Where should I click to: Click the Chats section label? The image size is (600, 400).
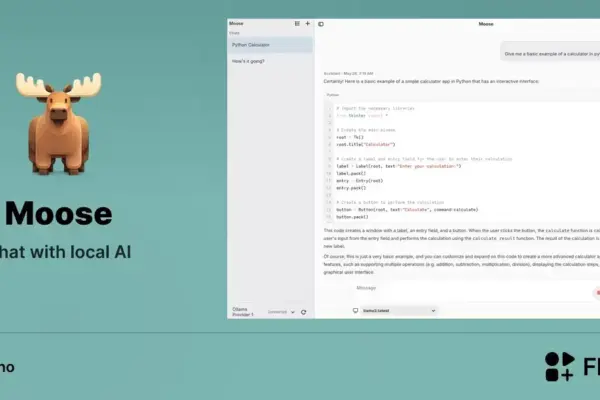point(234,33)
